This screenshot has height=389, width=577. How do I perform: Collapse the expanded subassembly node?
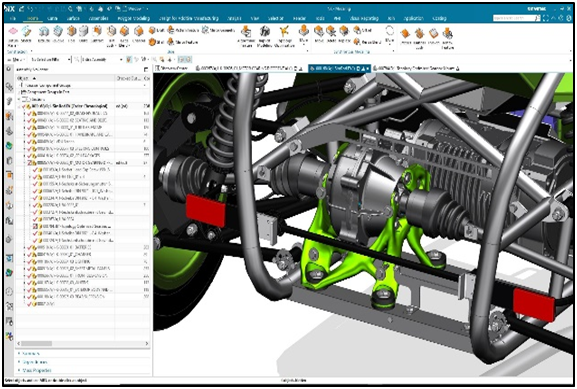coord(25,163)
